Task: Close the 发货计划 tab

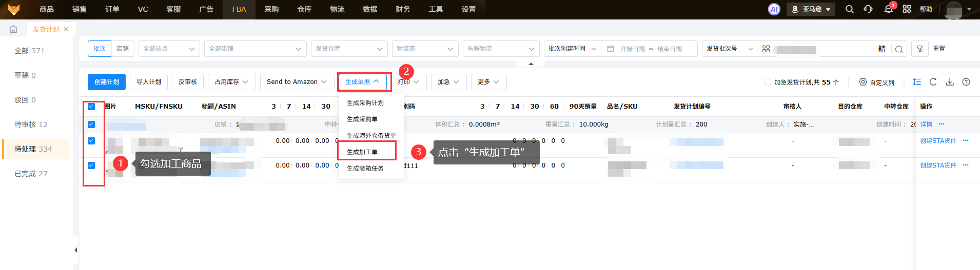Action: (x=66, y=29)
